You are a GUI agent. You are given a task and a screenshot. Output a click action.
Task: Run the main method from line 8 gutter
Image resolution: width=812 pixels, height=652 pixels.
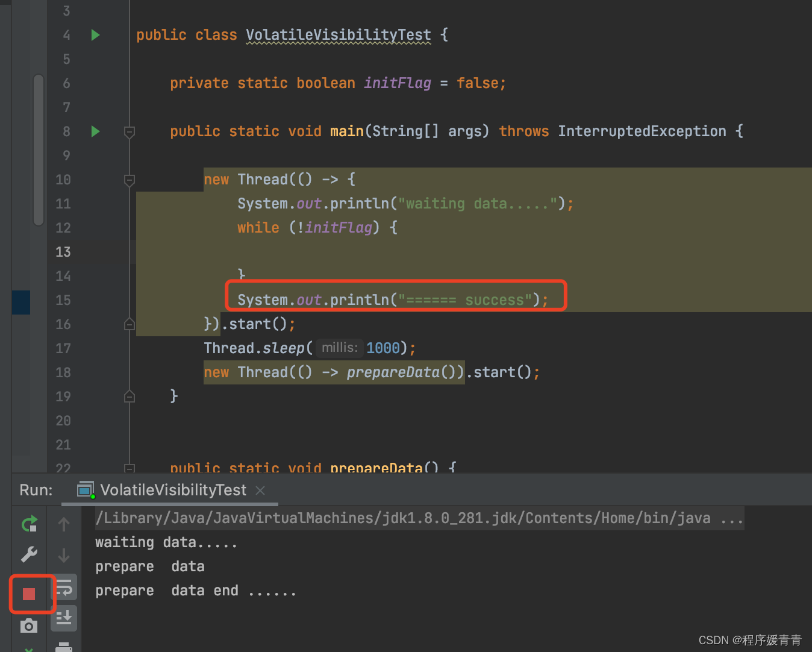tap(95, 131)
